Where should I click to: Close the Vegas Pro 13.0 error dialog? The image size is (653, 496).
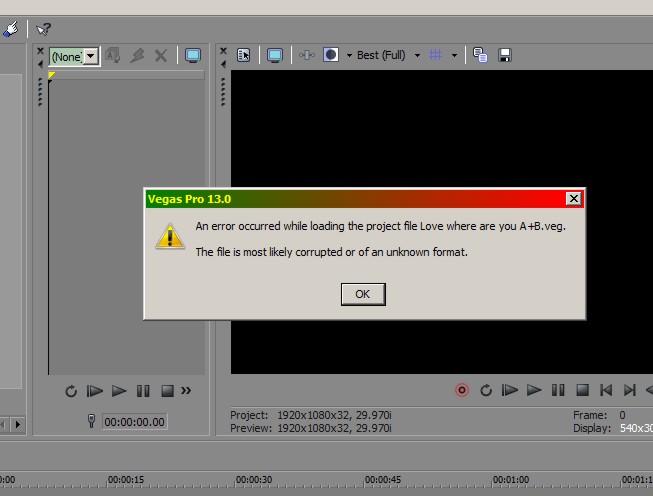573,199
